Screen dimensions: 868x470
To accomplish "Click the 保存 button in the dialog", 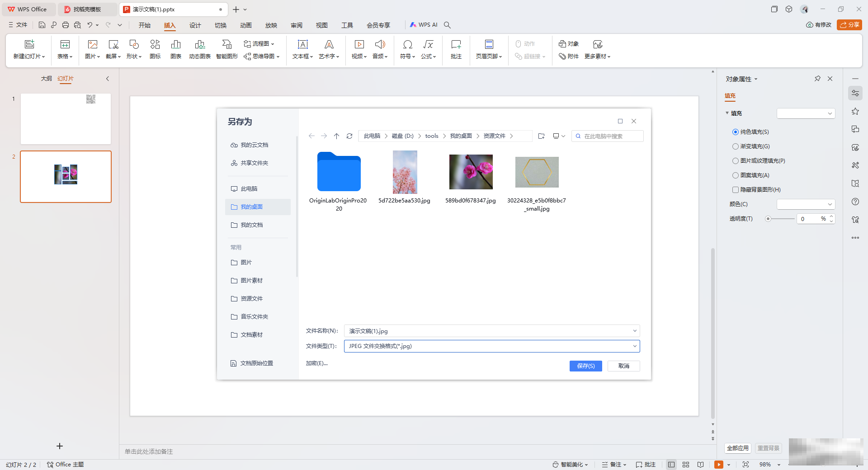I will (x=585, y=366).
